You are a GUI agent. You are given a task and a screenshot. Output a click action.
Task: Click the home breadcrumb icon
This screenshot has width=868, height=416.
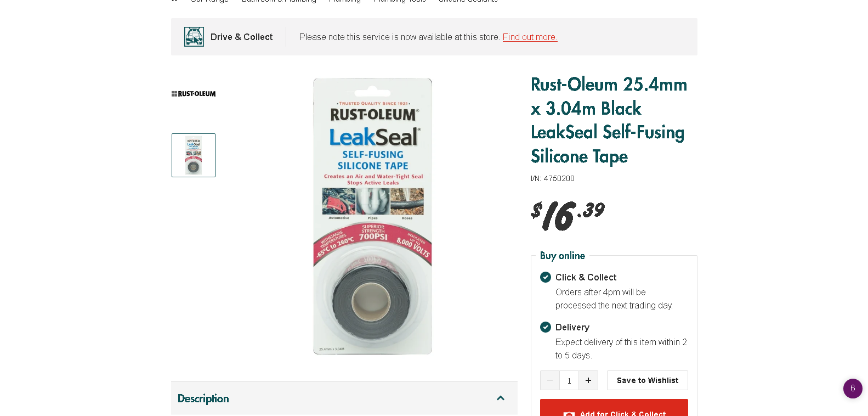pyautogui.click(x=174, y=1)
